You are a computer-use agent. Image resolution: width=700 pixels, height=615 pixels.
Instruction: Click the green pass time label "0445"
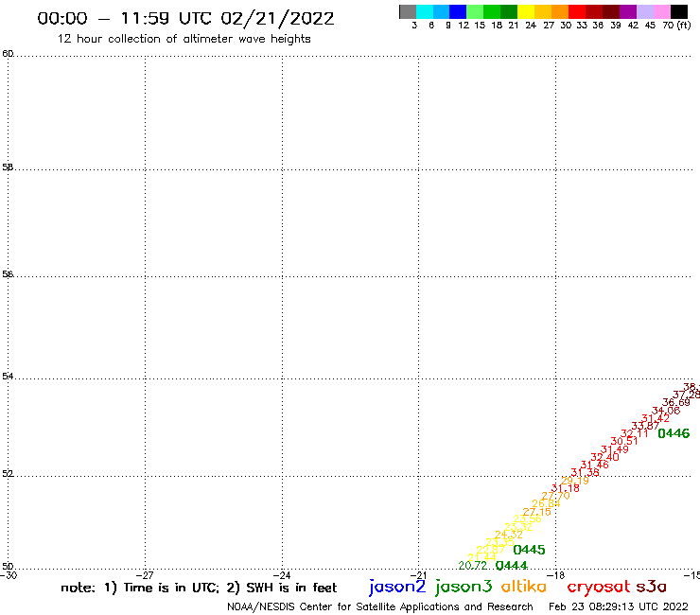(529, 550)
